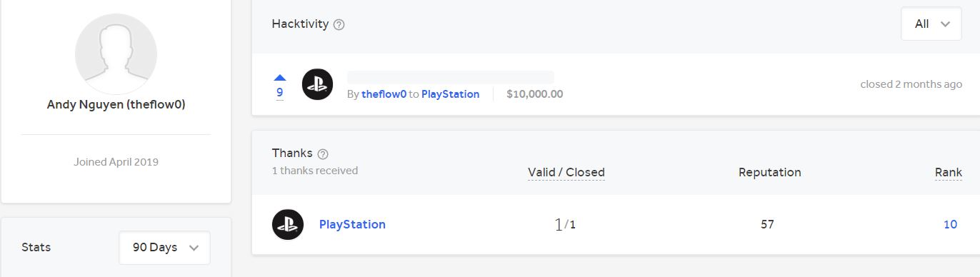The image size is (980, 277).
Task: Click PlayStation logo in Thanks row
Action: coord(288,224)
